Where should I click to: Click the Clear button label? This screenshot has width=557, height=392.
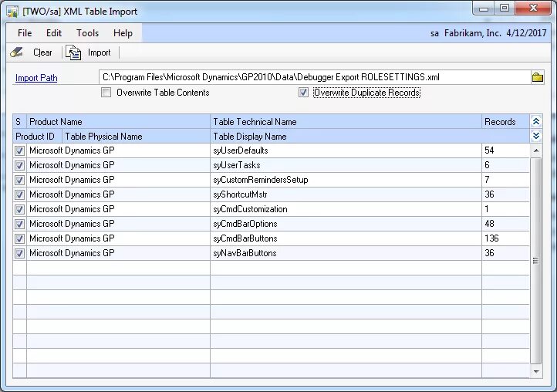click(x=42, y=52)
